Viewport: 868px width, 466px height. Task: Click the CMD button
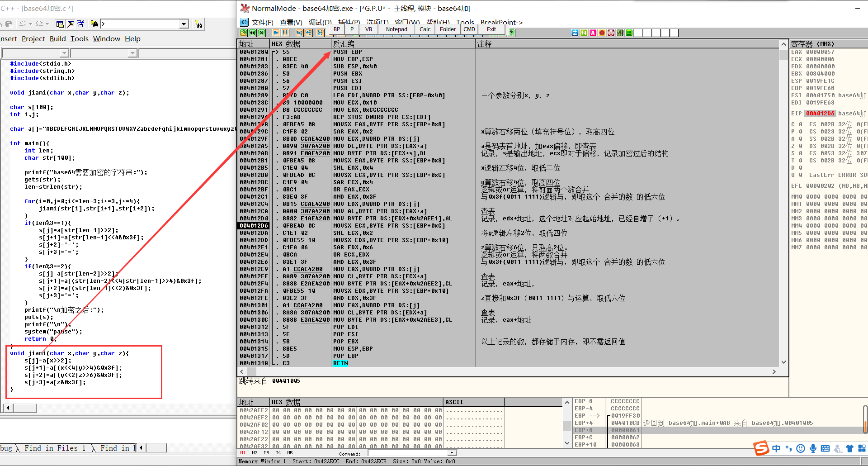pos(469,29)
